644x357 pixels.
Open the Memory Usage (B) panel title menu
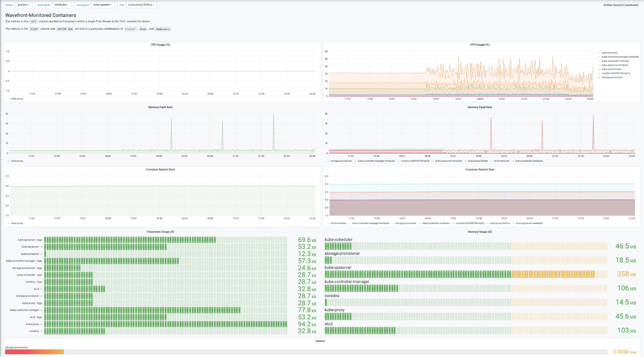pyautogui.click(x=480, y=232)
